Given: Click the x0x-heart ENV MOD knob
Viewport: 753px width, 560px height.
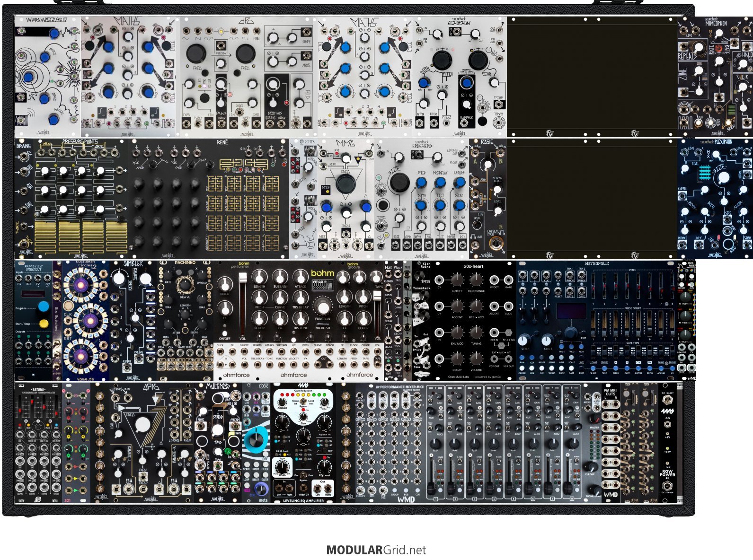Looking at the screenshot, I should (x=457, y=333).
